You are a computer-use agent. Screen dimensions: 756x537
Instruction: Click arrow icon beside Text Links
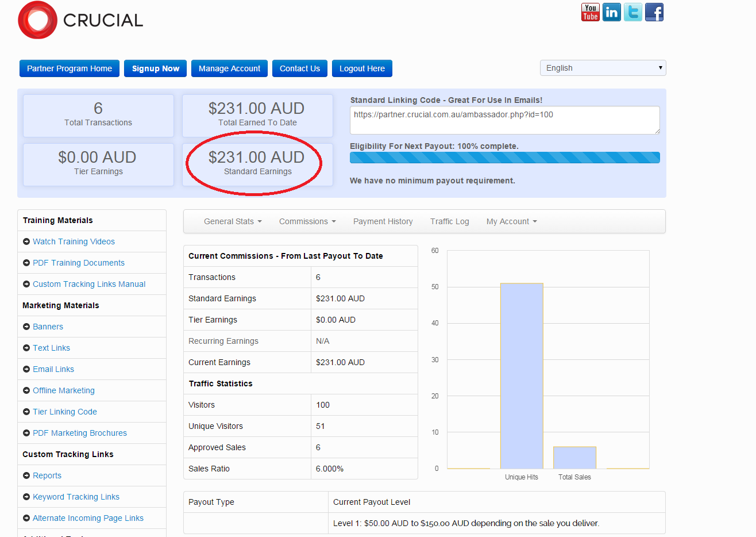26,348
